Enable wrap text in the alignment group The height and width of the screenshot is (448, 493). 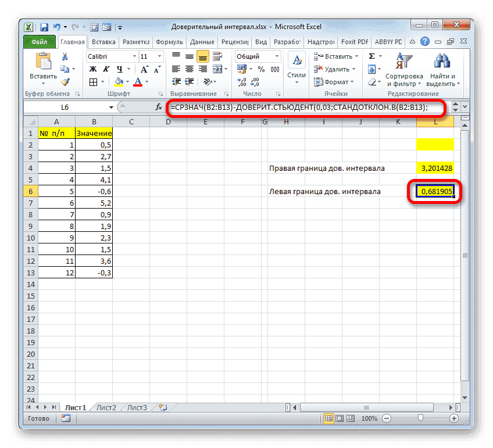217,56
